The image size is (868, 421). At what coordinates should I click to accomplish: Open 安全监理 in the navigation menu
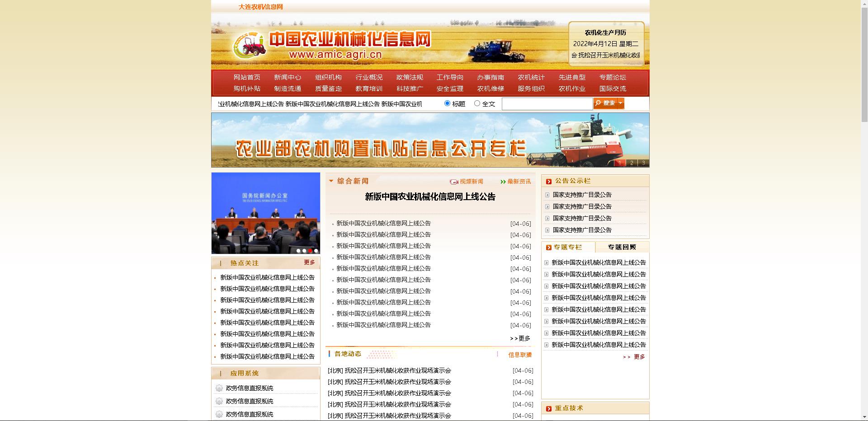(450, 89)
